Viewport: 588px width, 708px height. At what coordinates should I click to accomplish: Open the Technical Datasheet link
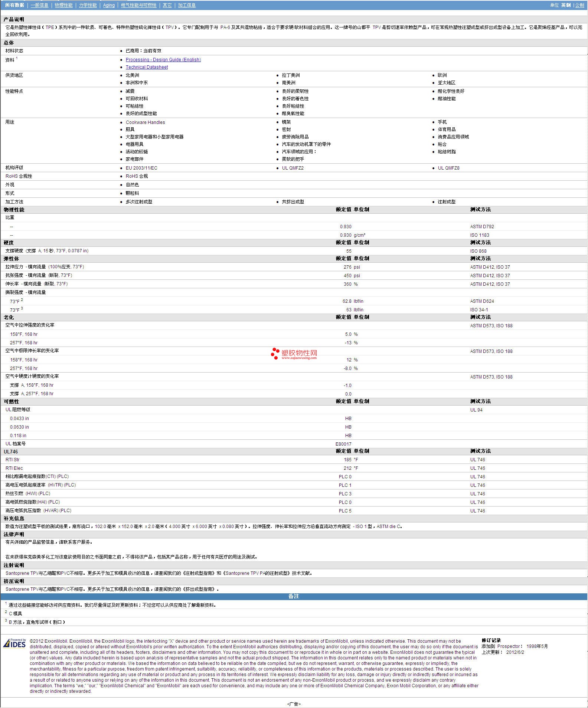(147, 67)
